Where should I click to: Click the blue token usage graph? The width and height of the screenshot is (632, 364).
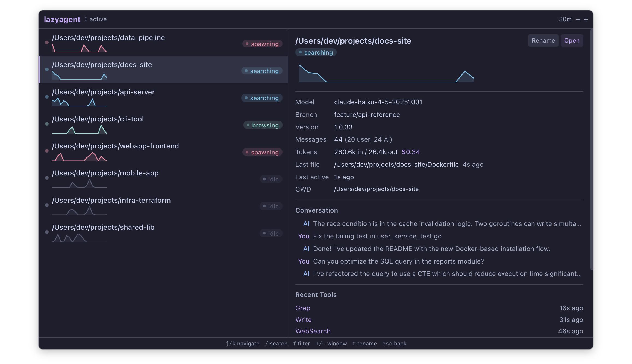pyautogui.click(x=386, y=74)
